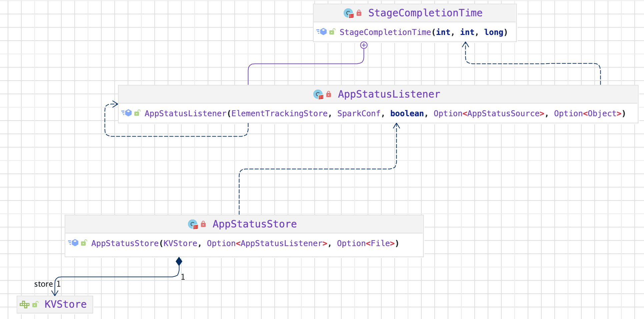Click the constructor icon in StageCompletionTime row
The image size is (644, 319).
coord(322,32)
